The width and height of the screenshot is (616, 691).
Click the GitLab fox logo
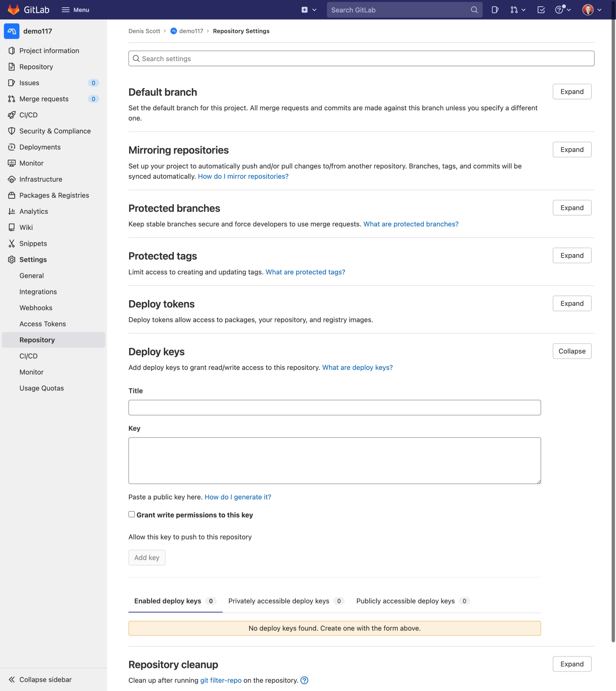pos(14,10)
